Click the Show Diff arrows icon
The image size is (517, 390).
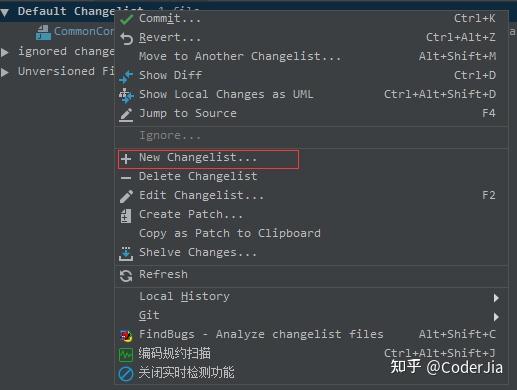pos(126,76)
